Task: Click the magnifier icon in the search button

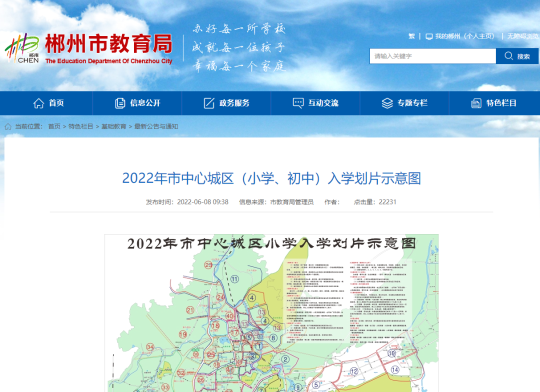Action: [508, 56]
